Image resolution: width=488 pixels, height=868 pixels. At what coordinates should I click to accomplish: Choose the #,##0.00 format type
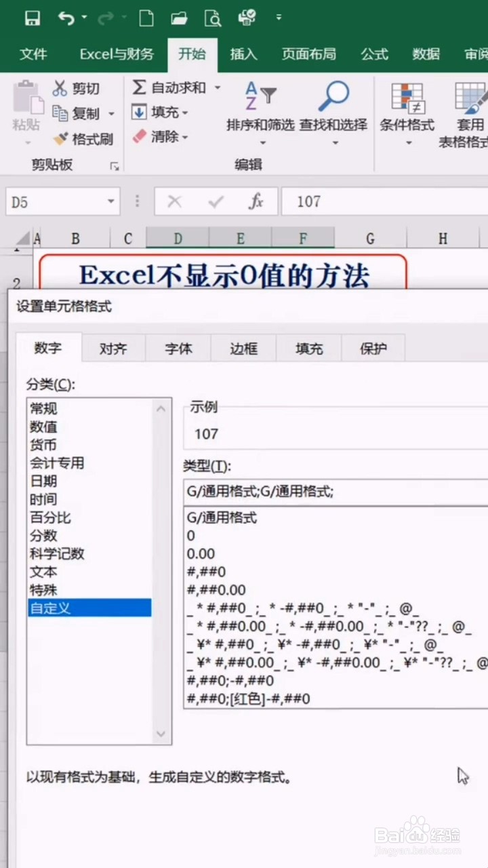tap(216, 590)
